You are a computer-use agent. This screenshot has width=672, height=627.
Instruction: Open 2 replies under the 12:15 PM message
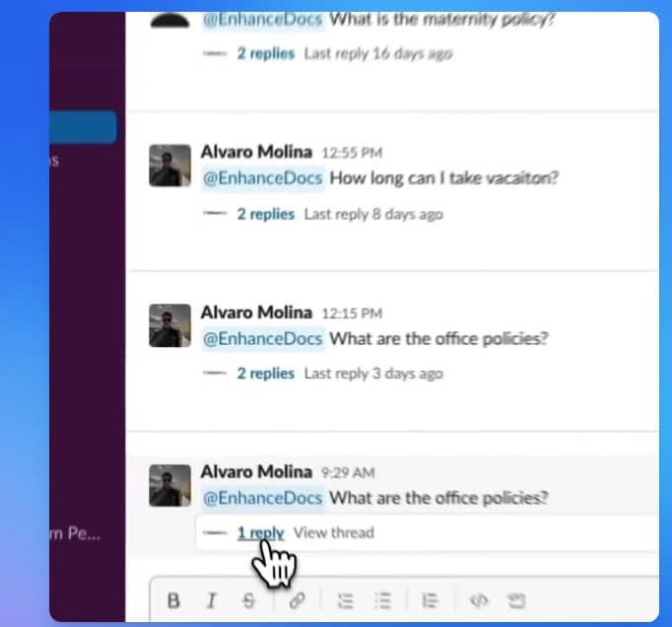pos(266,373)
